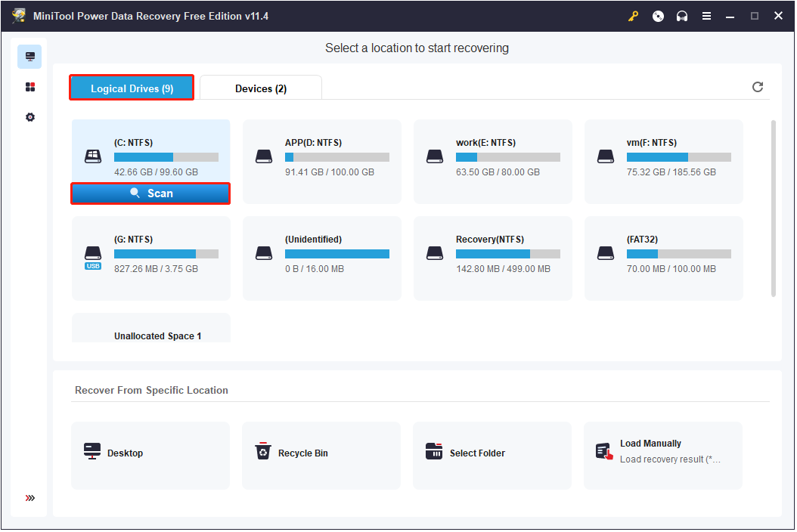Click '0 B / 16.00 MB' text
The width and height of the screenshot is (797, 532).
pos(314,269)
